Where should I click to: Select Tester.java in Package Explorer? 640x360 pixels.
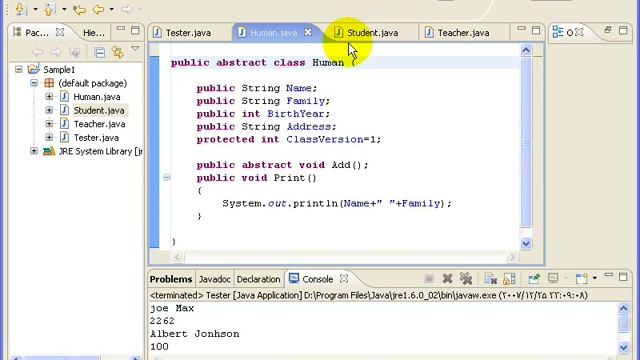point(96,138)
